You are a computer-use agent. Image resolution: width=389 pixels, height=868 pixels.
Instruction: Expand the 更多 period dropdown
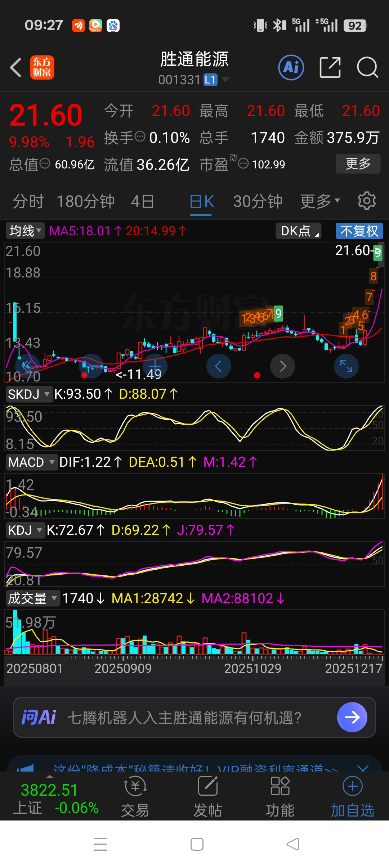pyautogui.click(x=320, y=201)
